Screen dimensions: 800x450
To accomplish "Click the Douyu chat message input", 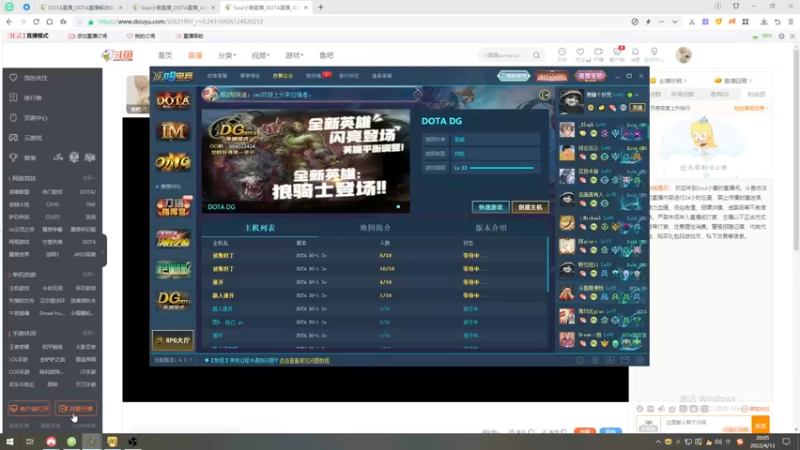I will (706, 422).
